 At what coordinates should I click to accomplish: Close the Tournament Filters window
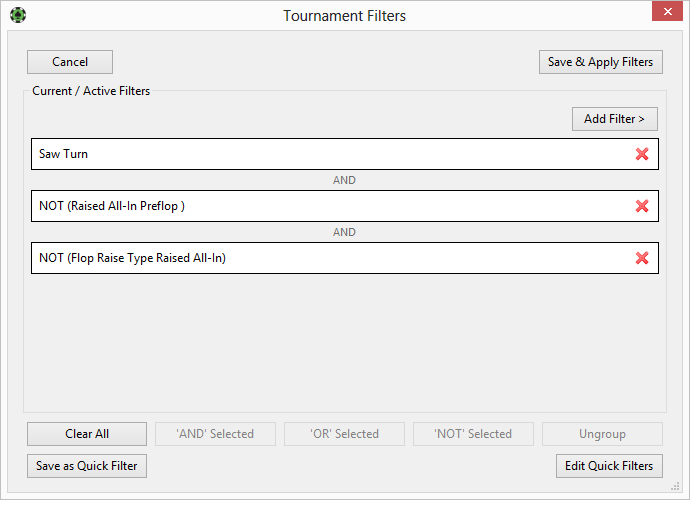[x=668, y=11]
